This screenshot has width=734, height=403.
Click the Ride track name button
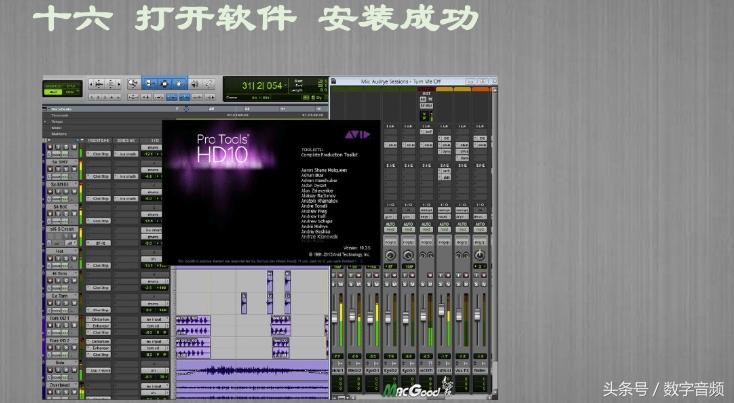tap(61, 363)
